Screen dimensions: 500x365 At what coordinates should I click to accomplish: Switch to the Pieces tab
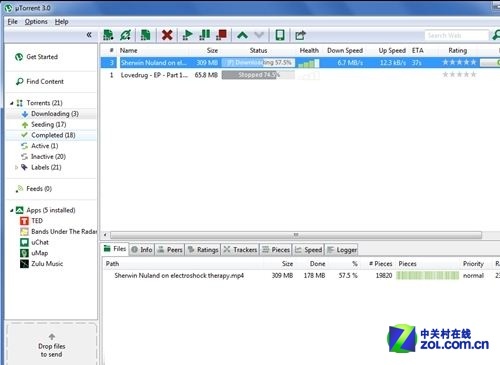pyautogui.click(x=276, y=249)
